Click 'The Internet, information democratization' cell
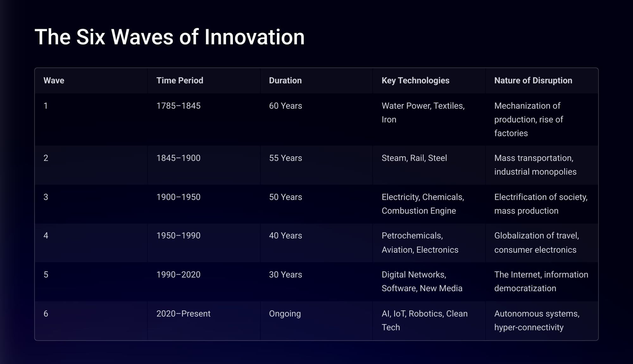The height and width of the screenshot is (364, 633). click(542, 282)
